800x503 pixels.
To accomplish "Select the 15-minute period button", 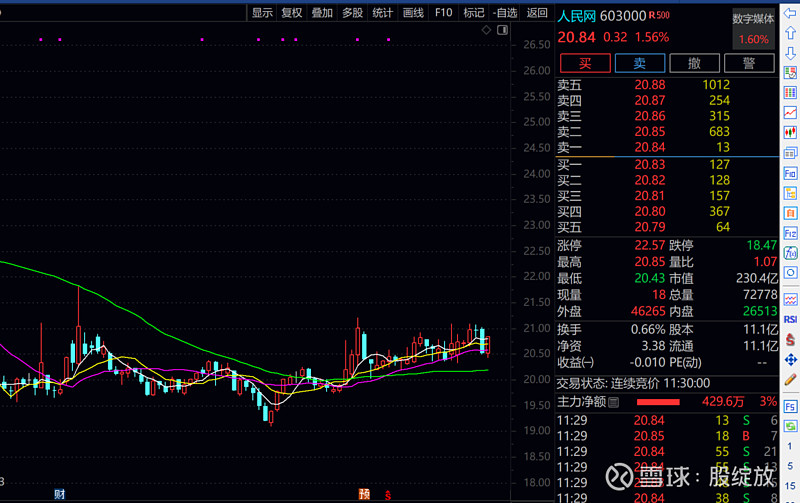I will (790, 486).
